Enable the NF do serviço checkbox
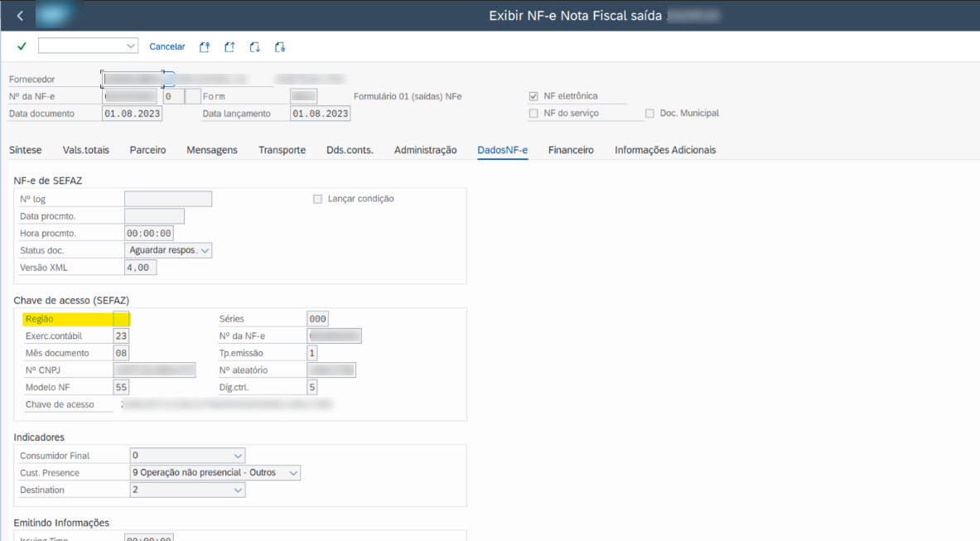The height and width of the screenshot is (541, 980). coord(533,114)
